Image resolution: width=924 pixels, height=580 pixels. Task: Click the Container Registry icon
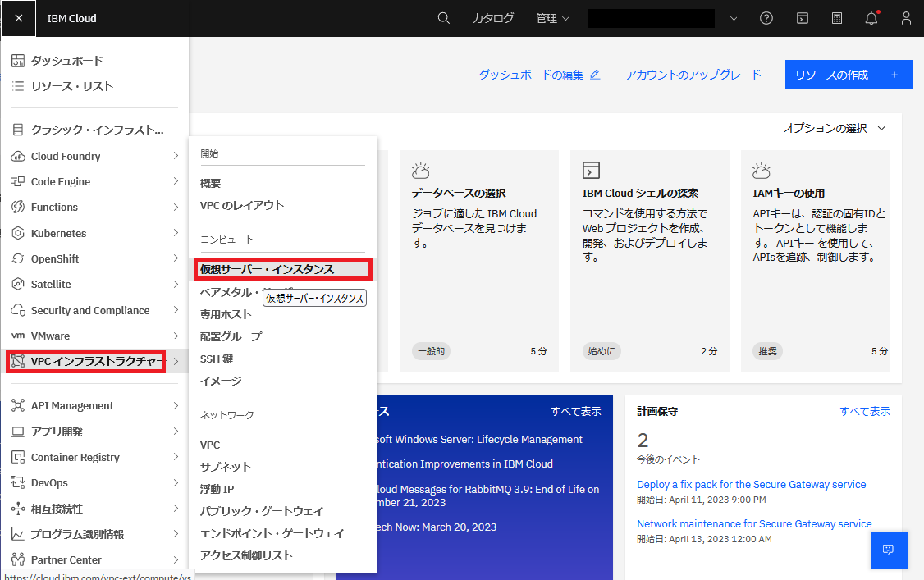18,457
